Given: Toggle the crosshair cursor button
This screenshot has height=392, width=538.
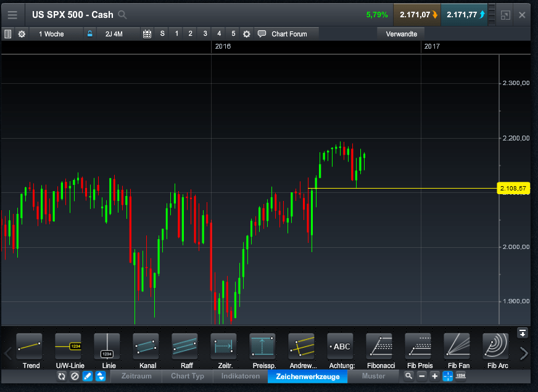Looking at the screenshot, I should click(x=448, y=376).
